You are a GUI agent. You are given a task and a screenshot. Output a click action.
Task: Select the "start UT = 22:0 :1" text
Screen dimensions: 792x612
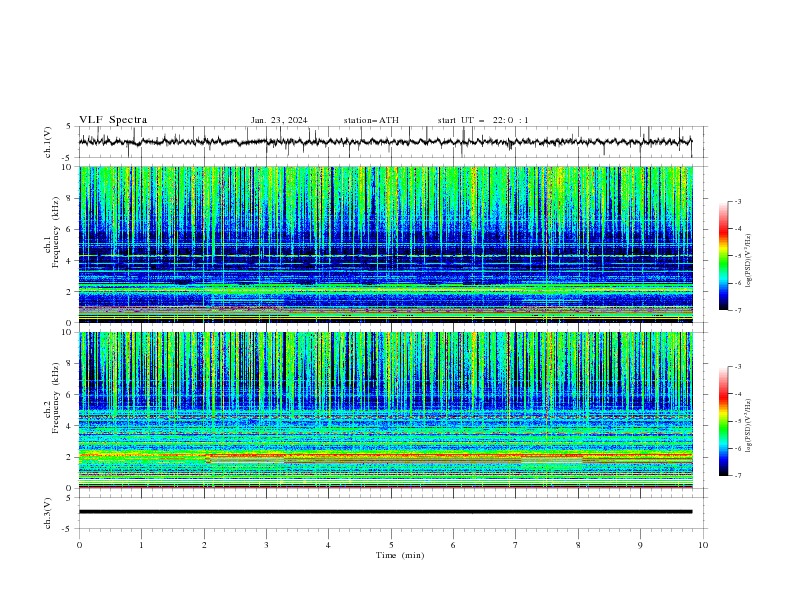click(x=483, y=120)
